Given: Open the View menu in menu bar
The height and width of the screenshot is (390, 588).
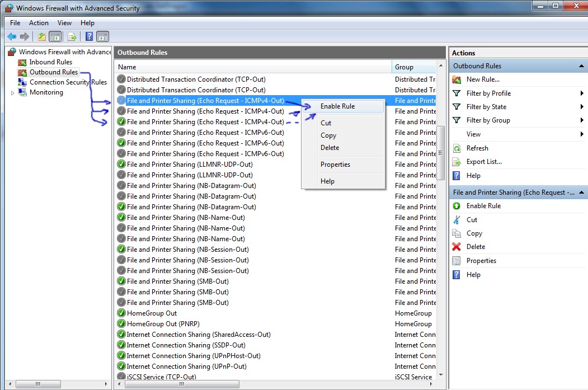Looking at the screenshot, I should coord(64,23).
